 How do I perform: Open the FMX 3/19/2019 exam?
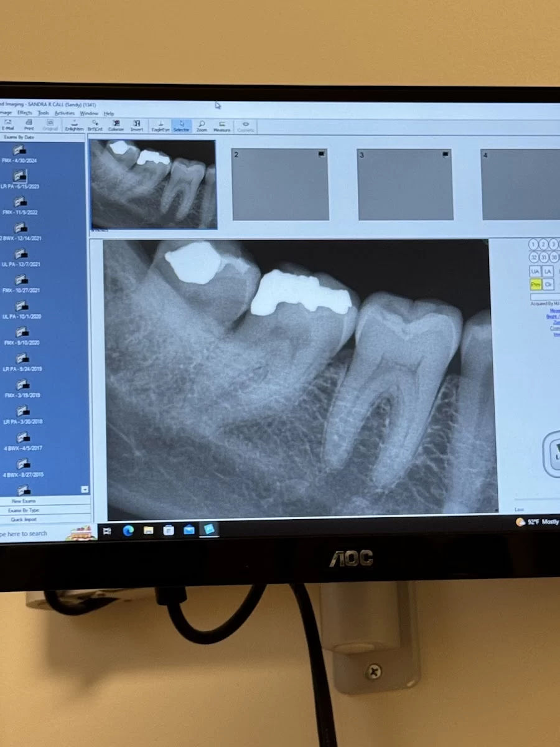coord(22,389)
